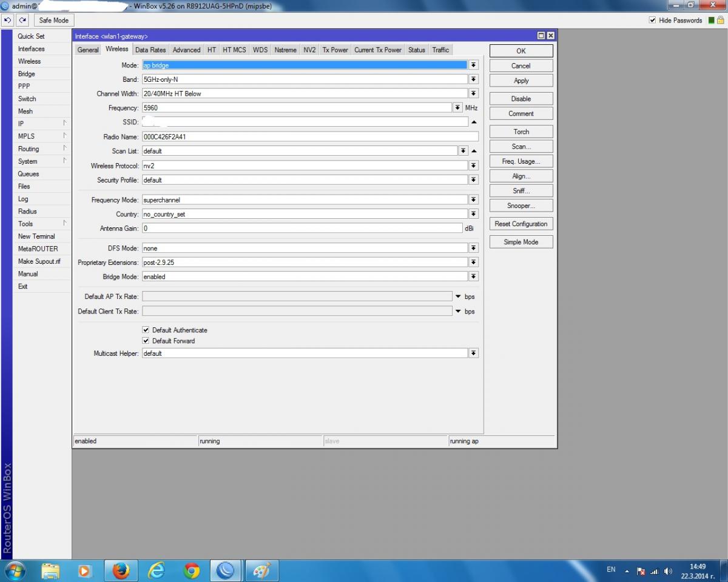Switch to the Data Rates tab
The image size is (728, 582).
click(x=150, y=50)
